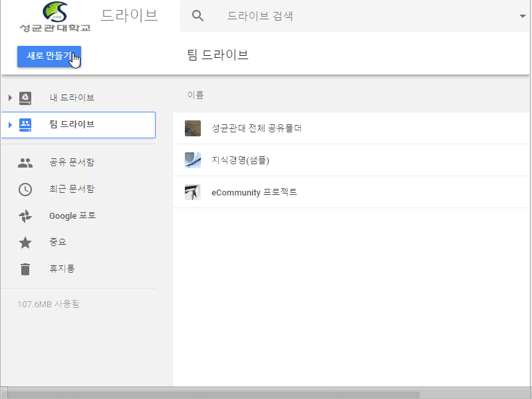
Task: Click the 내 드라이브 drive icon
Action: point(25,98)
